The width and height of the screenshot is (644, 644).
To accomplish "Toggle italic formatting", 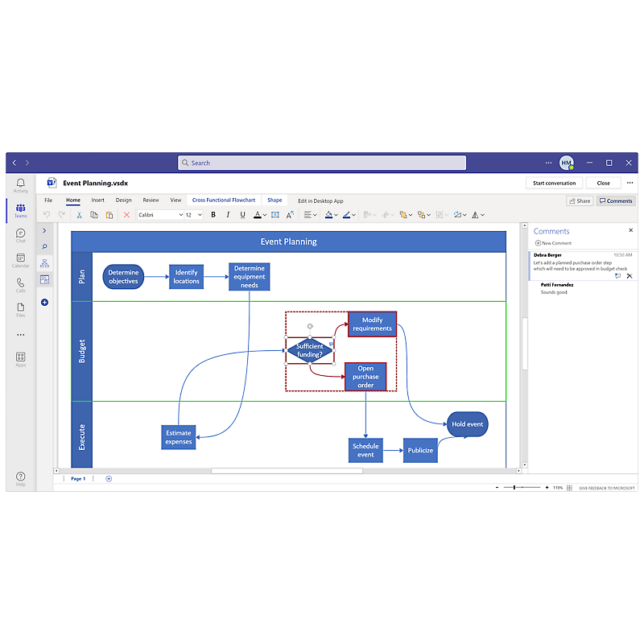I will pos(228,214).
